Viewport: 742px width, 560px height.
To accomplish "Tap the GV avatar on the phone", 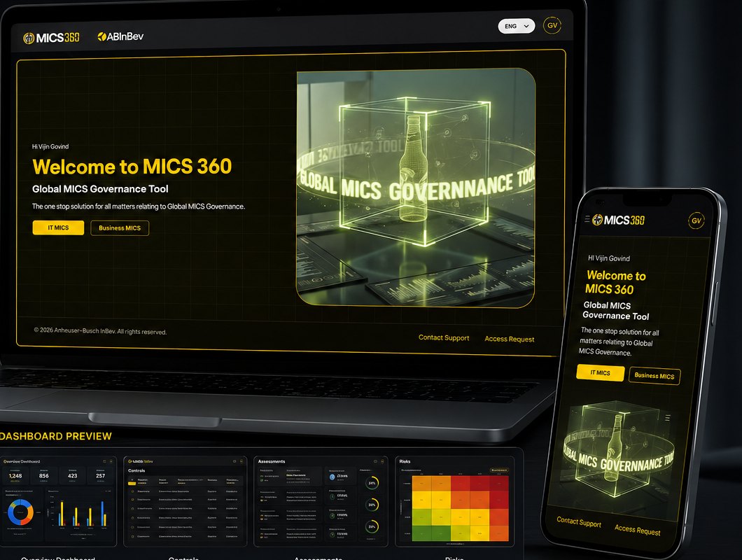I will click(x=696, y=220).
